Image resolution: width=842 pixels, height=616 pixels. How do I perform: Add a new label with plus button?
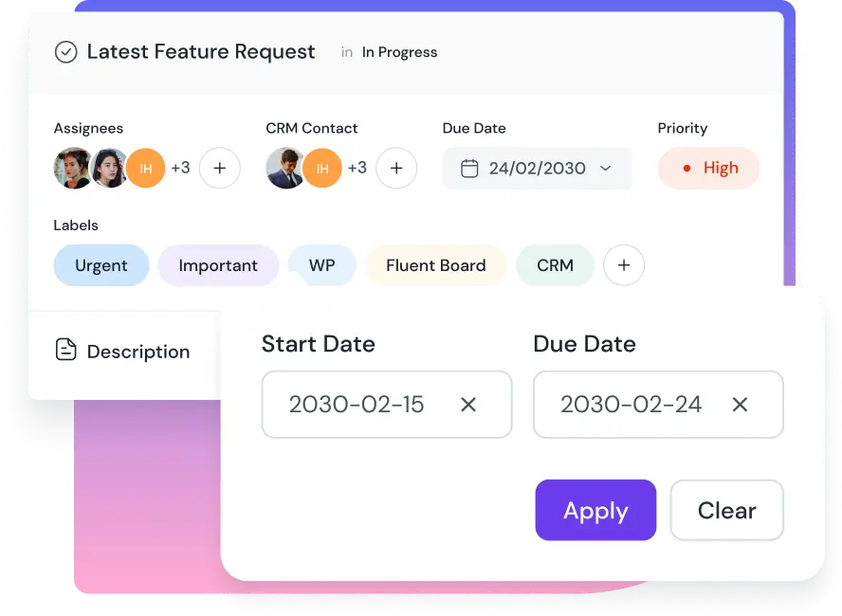tap(624, 265)
